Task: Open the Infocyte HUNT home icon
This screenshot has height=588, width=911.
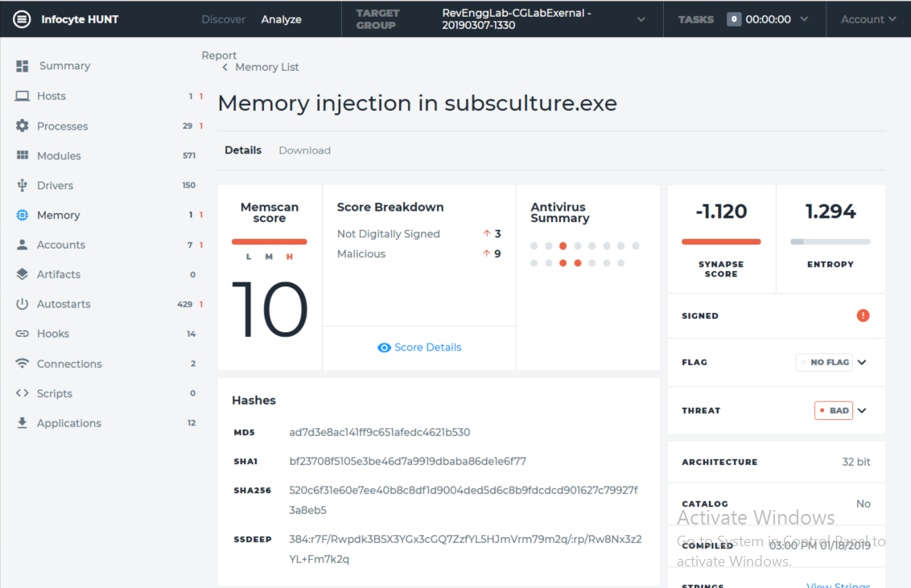Action: point(23,19)
